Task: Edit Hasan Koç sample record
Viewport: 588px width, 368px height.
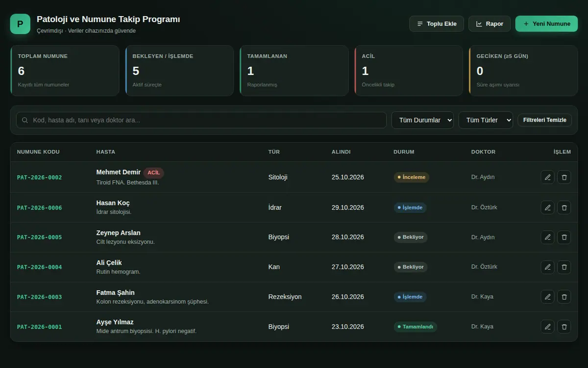Action: pyautogui.click(x=547, y=208)
